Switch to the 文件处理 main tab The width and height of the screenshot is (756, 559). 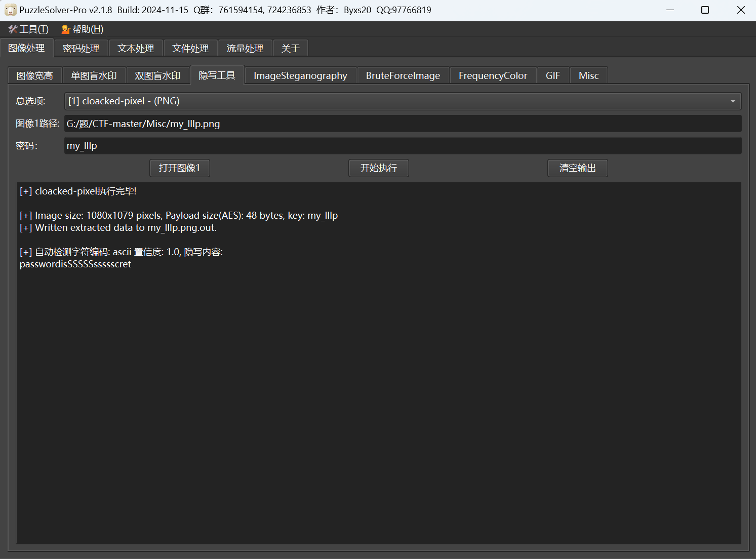coord(190,49)
